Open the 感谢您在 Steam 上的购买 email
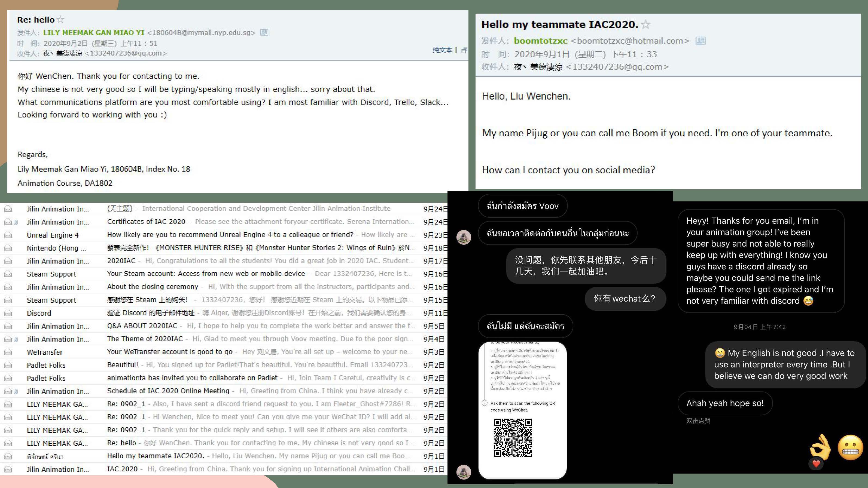Screen dimensions: 868x488 (148, 300)
